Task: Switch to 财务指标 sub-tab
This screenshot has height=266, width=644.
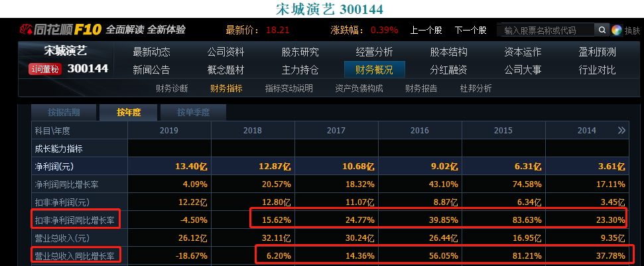Action: click(226, 88)
